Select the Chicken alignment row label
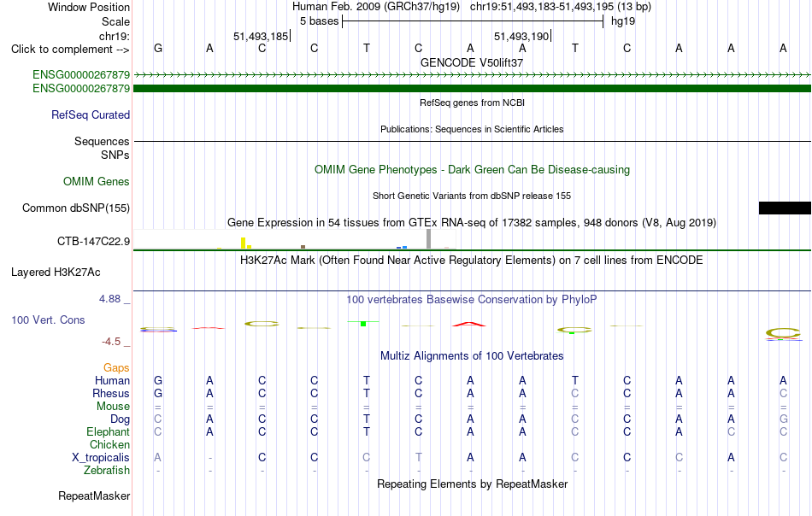Screen dimensions: 812x516 [109, 444]
